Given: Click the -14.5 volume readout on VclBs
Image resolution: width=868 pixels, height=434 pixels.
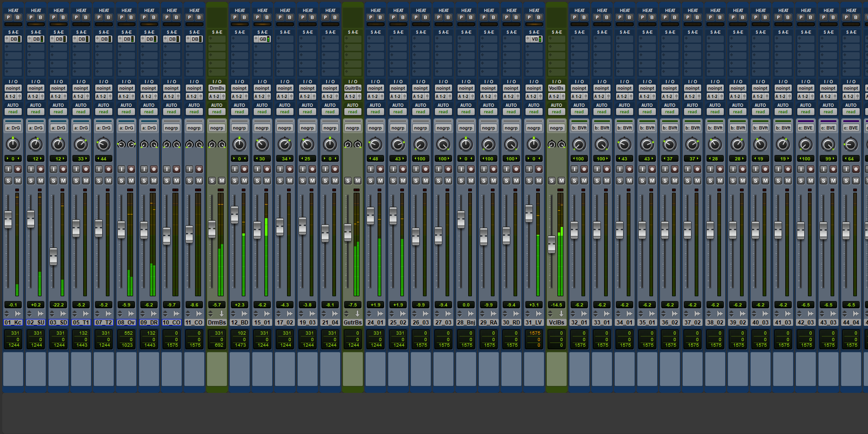Looking at the screenshot, I should [556, 305].
